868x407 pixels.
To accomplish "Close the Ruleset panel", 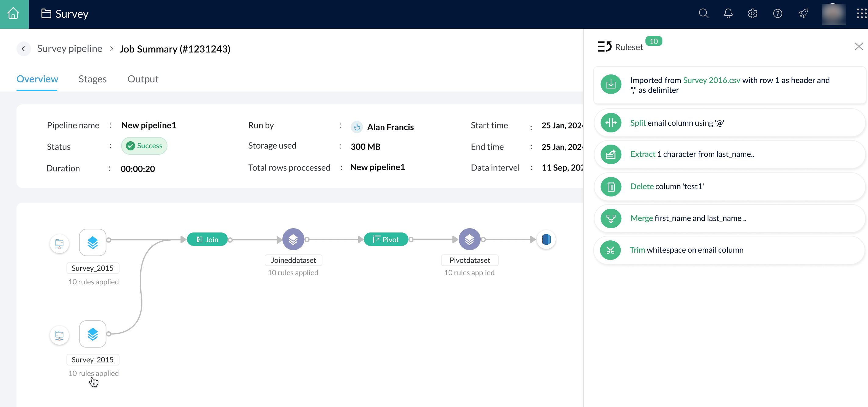I will coord(859,47).
